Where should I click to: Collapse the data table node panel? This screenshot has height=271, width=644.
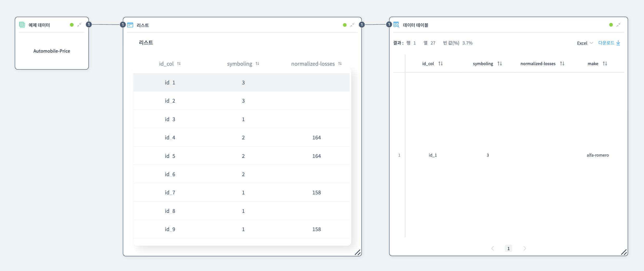tap(619, 25)
